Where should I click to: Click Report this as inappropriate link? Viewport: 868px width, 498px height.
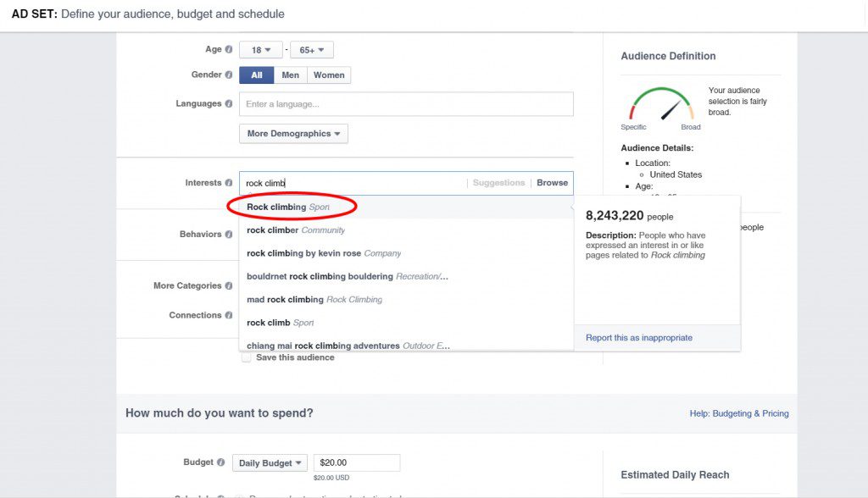639,338
